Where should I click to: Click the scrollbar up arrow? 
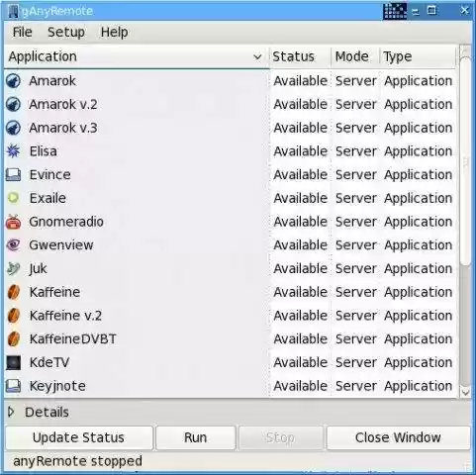(x=465, y=51)
